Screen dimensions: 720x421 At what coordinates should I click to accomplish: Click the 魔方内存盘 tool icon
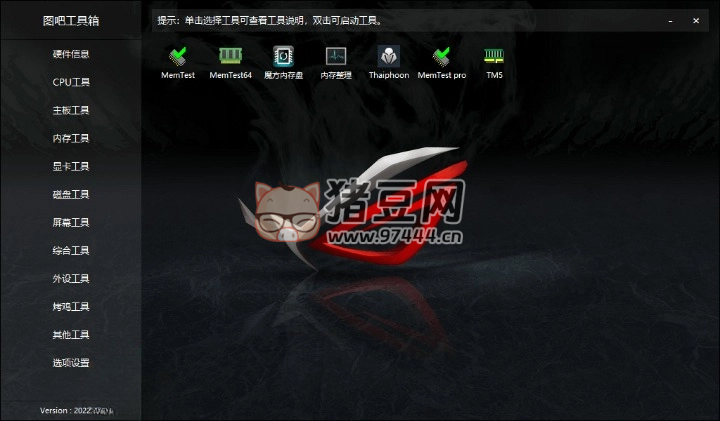(x=283, y=58)
